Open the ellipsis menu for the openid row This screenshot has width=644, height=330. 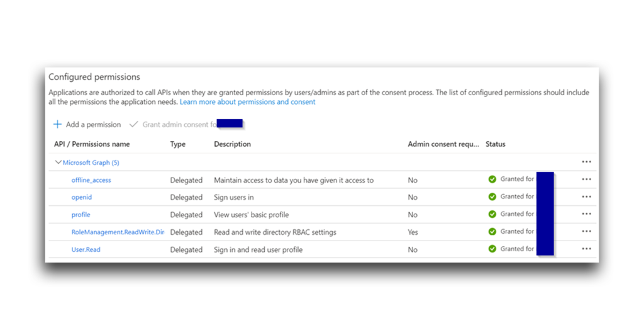tap(587, 196)
